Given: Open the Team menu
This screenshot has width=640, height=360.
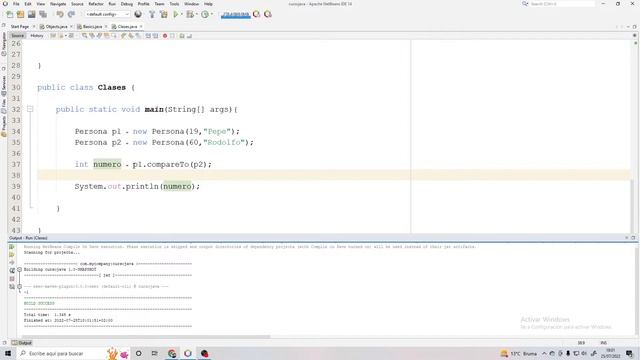Looking at the screenshot, I should click(159, 4).
